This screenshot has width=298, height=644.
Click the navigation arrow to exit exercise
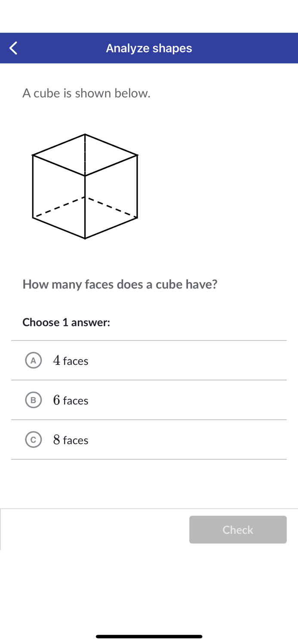(13, 48)
